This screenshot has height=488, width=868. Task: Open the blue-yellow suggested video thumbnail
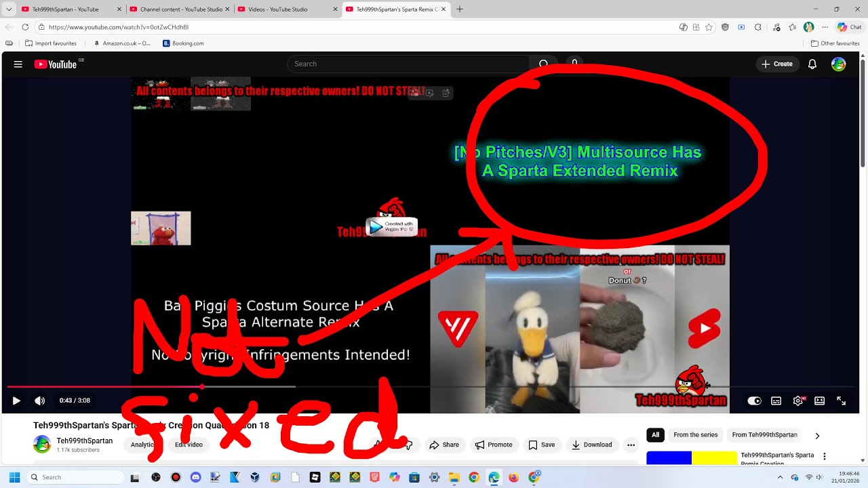point(692,458)
